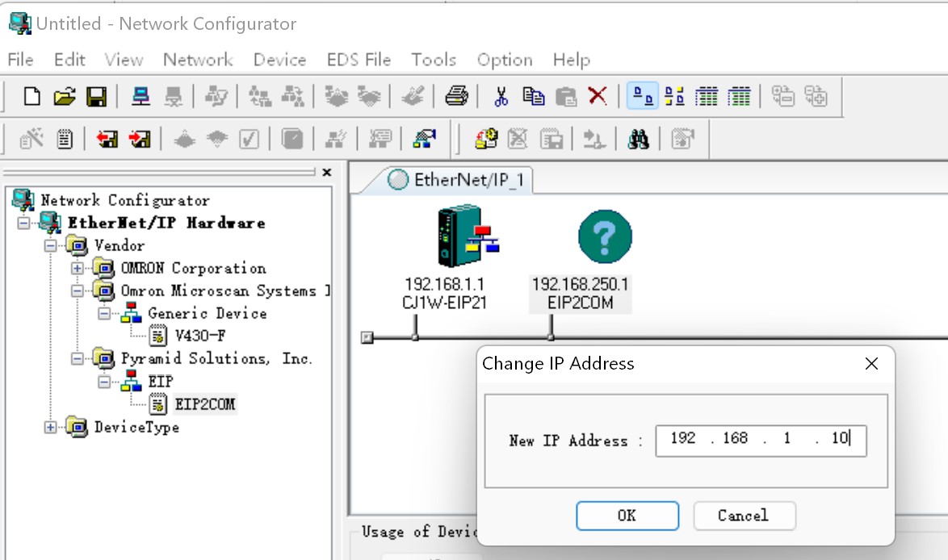Open the Tools menu
Screen dimensions: 948x560
[x=434, y=60]
